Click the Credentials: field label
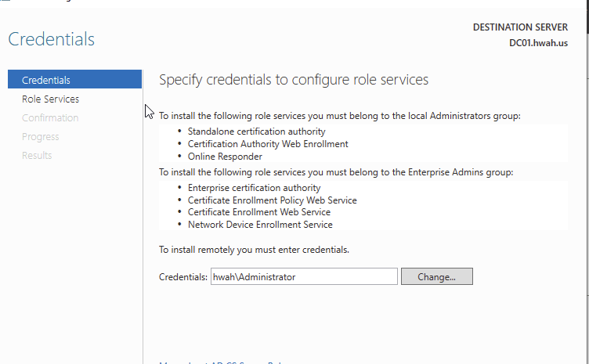 point(184,277)
